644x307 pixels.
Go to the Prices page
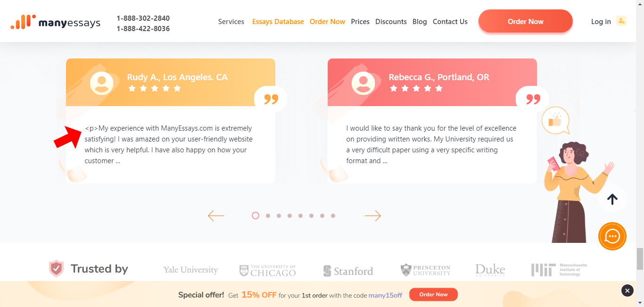click(360, 22)
